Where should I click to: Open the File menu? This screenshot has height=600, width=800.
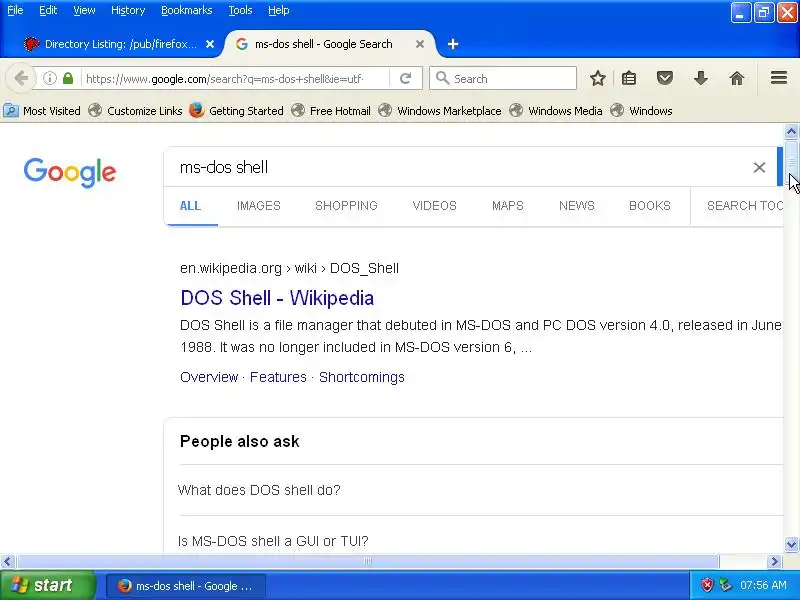click(x=15, y=10)
